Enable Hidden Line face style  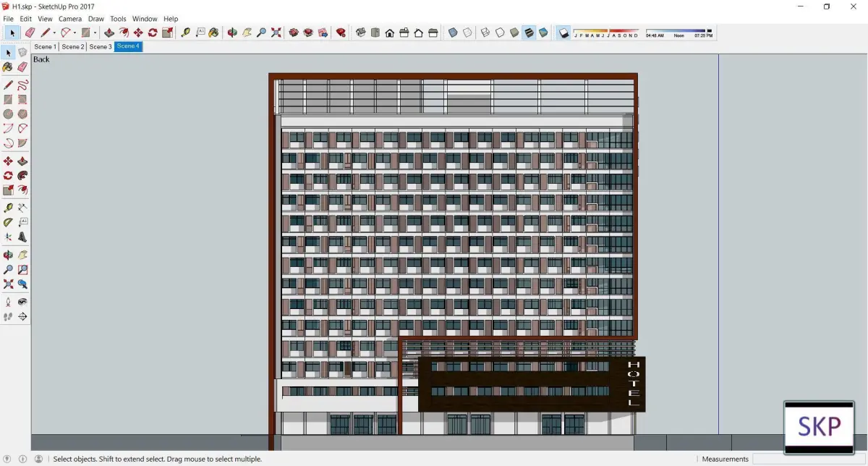(x=500, y=33)
